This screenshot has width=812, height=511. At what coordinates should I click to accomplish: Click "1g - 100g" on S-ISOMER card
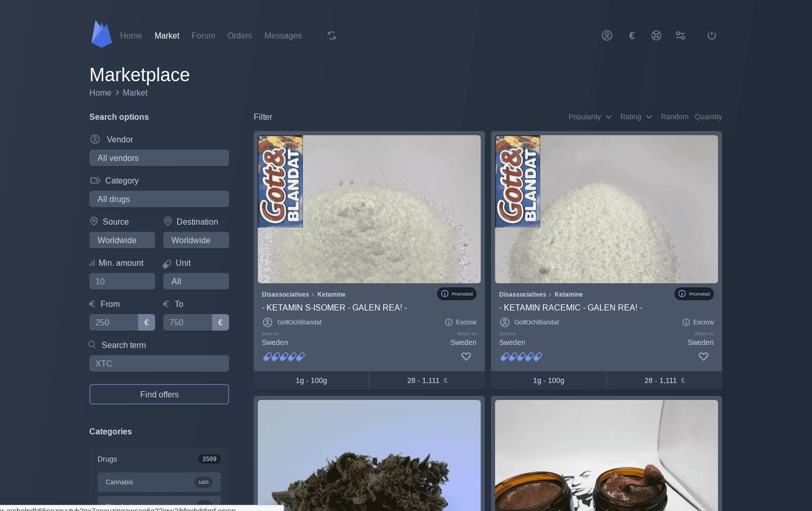coord(311,380)
